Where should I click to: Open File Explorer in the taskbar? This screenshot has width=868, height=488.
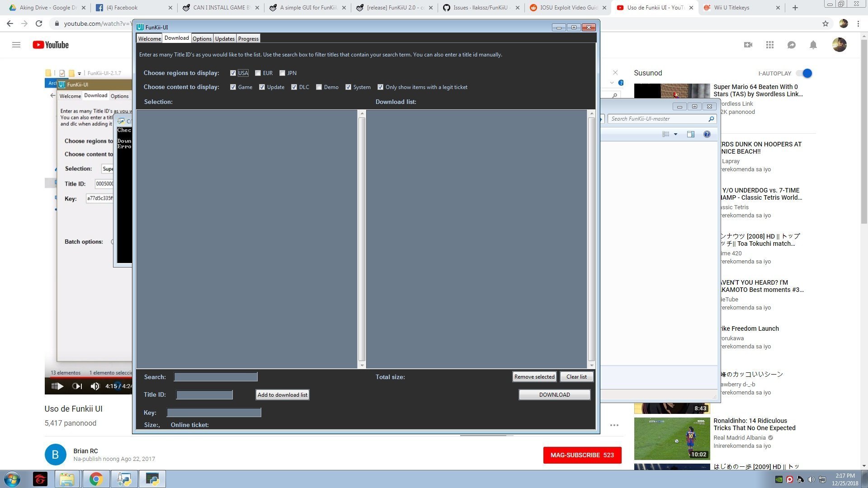(x=67, y=479)
